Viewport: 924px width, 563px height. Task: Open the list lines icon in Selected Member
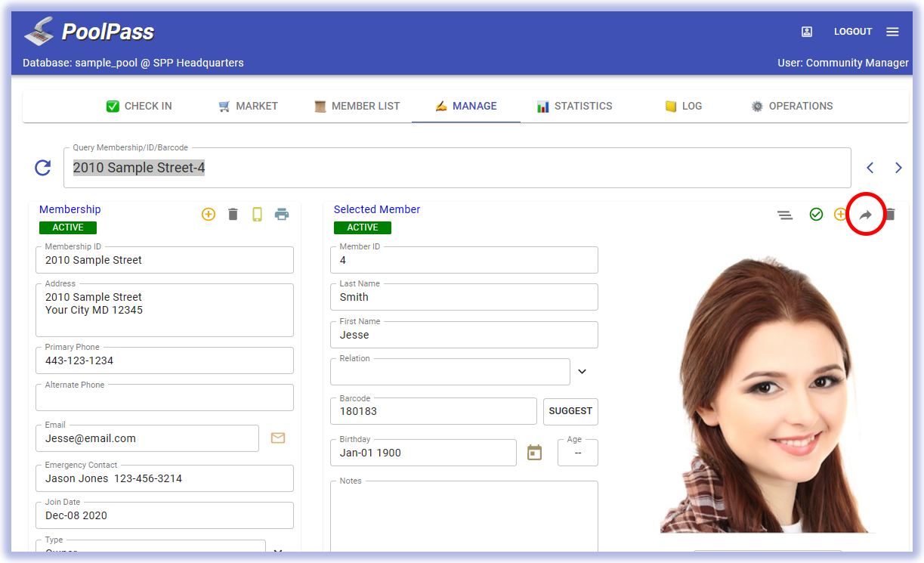[786, 215]
